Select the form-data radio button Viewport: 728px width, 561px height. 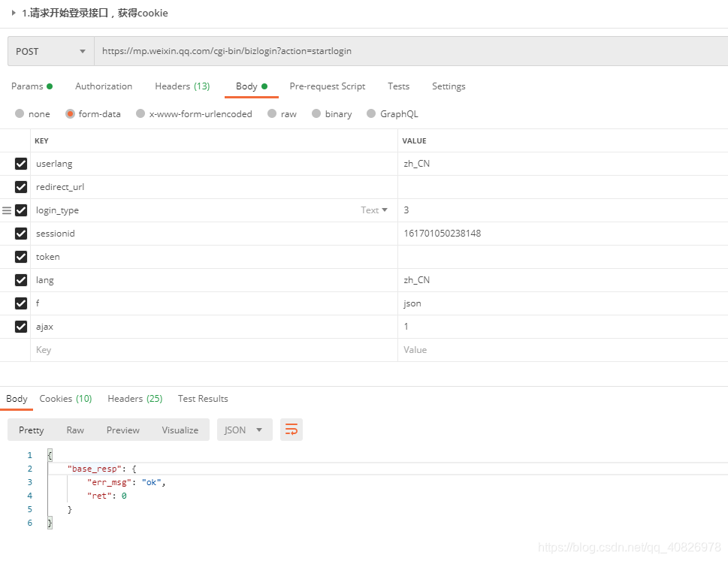pyautogui.click(x=70, y=113)
